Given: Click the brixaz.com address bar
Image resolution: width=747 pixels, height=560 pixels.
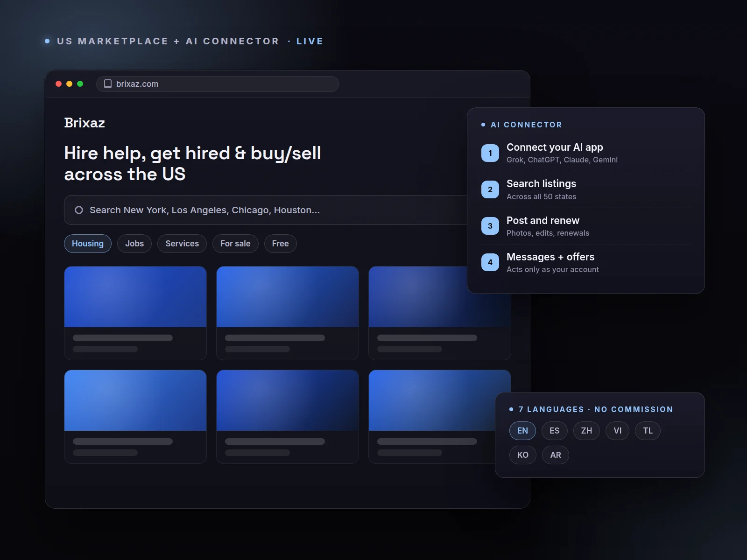Looking at the screenshot, I should click(x=217, y=84).
